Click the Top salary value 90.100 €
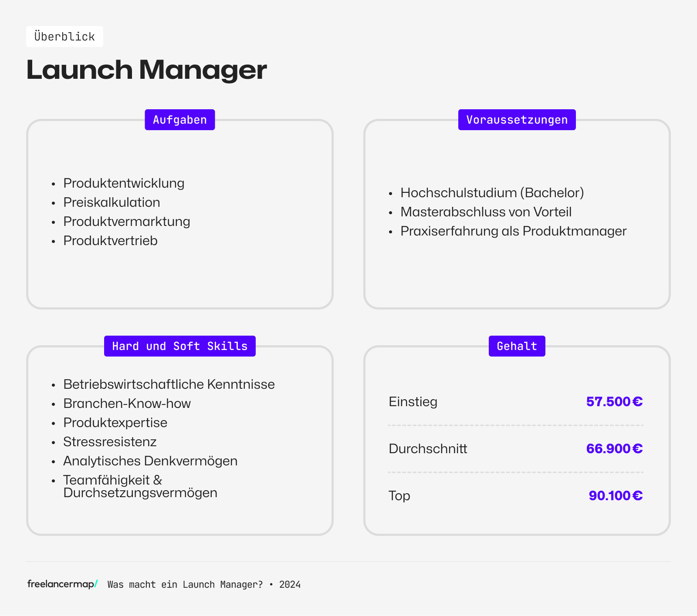 tap(615, 495)
